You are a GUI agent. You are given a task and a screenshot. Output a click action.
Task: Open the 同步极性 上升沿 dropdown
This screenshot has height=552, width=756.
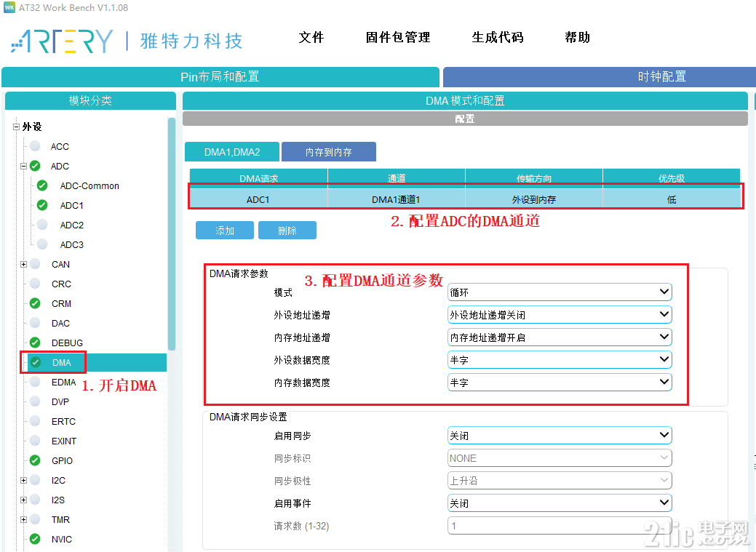560,481
